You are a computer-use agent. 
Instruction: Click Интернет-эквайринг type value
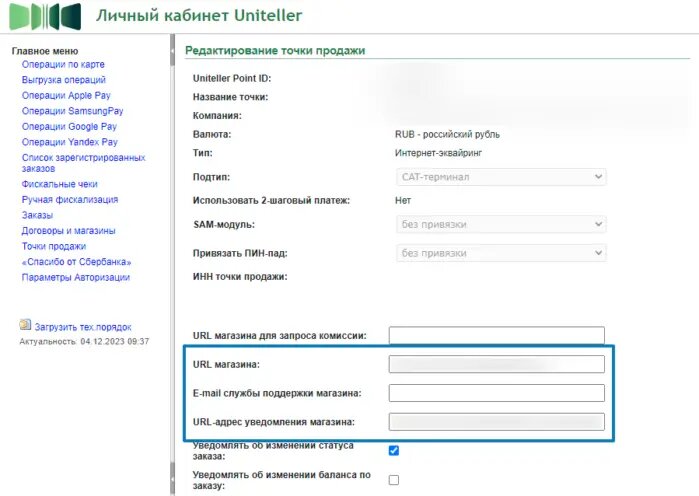click(438, 153)
